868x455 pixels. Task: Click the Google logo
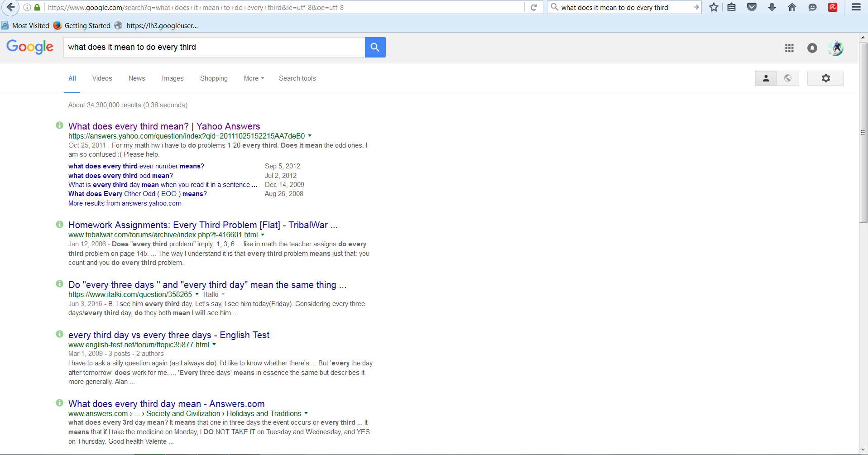30,47
